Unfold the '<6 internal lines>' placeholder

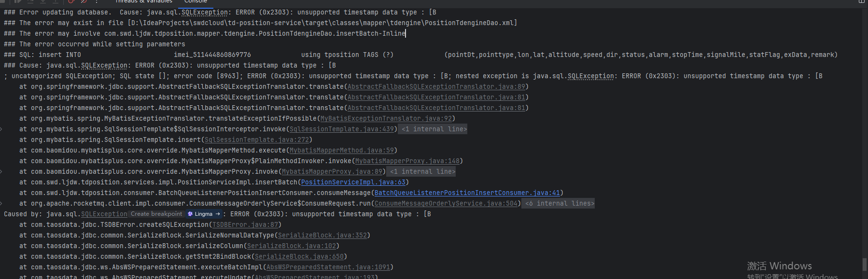click(560, 204)
